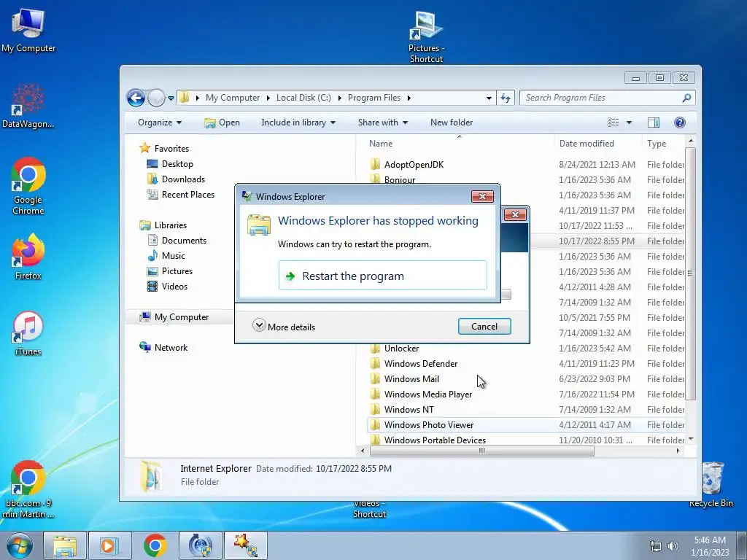This screenshot has height=560, width=747.
Task: Navigate to My Computer breadcrumb
Action: click(x=233, y=98)
